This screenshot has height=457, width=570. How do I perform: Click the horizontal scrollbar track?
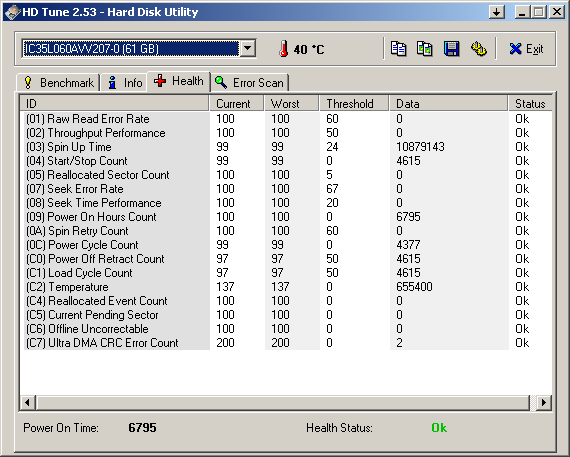282,402
